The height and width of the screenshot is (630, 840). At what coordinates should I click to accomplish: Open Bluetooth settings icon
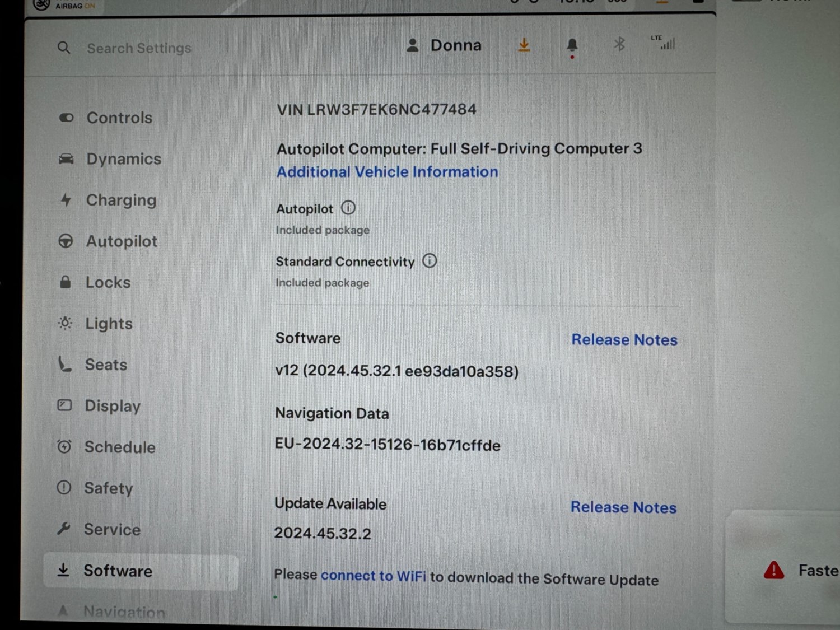pyautogui.click(x=619, y=44)
